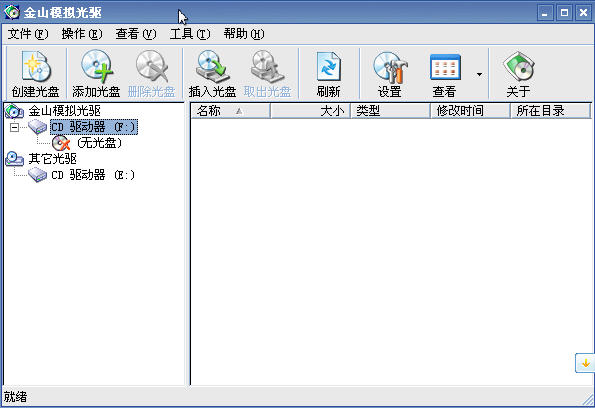595x408 pixels.
Task: Click the yellow down-arrow button at right edge
Action: coord(585,363)
